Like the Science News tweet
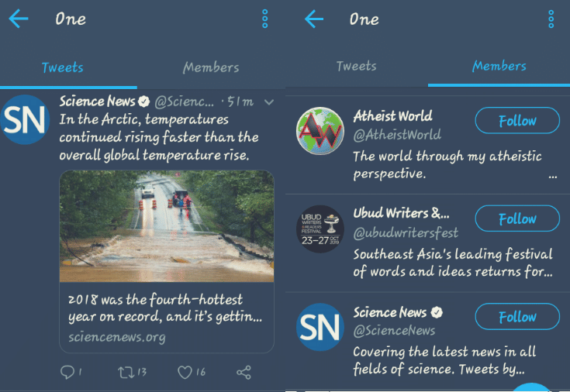 pos(185,373)
